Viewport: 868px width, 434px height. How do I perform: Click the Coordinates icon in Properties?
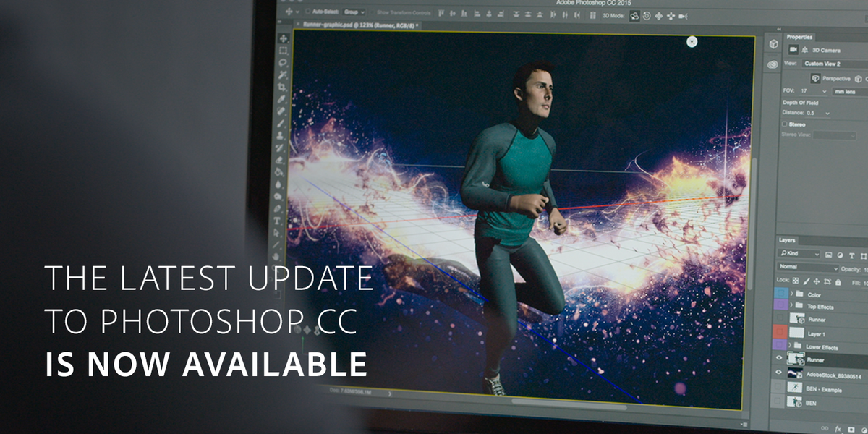805,50
